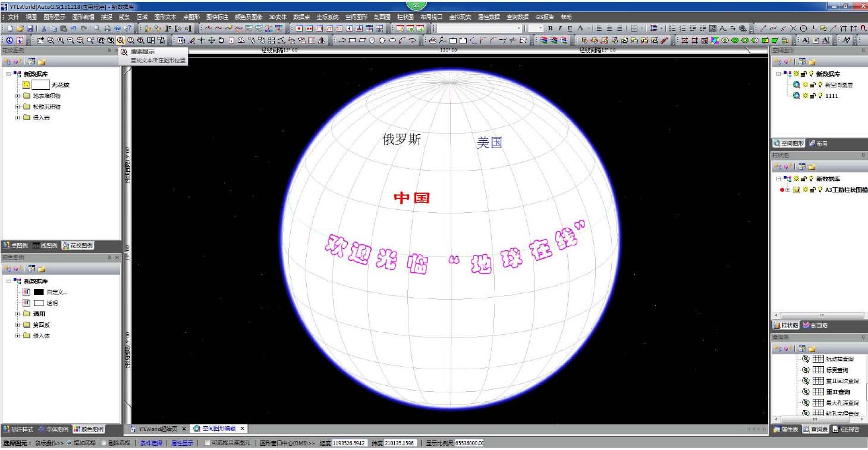Close the 空间图形编辑 tab
868x450 pixels.
(243, 429)
